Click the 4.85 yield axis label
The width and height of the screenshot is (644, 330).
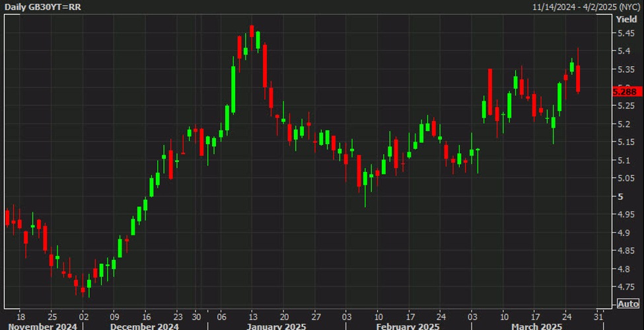[626, 251]
